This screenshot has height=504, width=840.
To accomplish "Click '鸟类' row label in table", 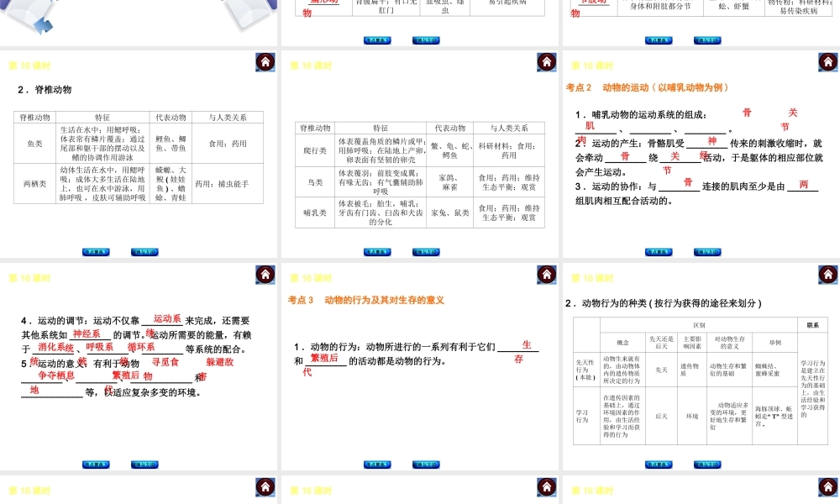I will click(315, 182).
